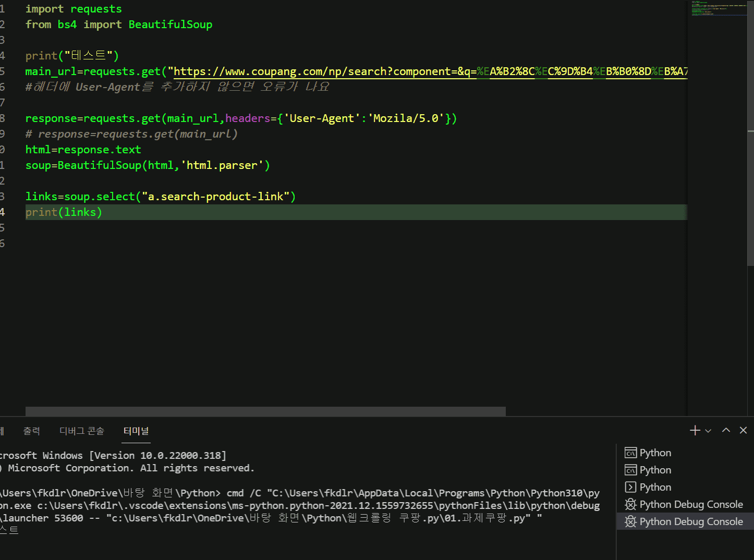The height and width of the screenshot is (560, 754).
Task: Click the print("테스트") statement
Action: (x=72, y=56)
